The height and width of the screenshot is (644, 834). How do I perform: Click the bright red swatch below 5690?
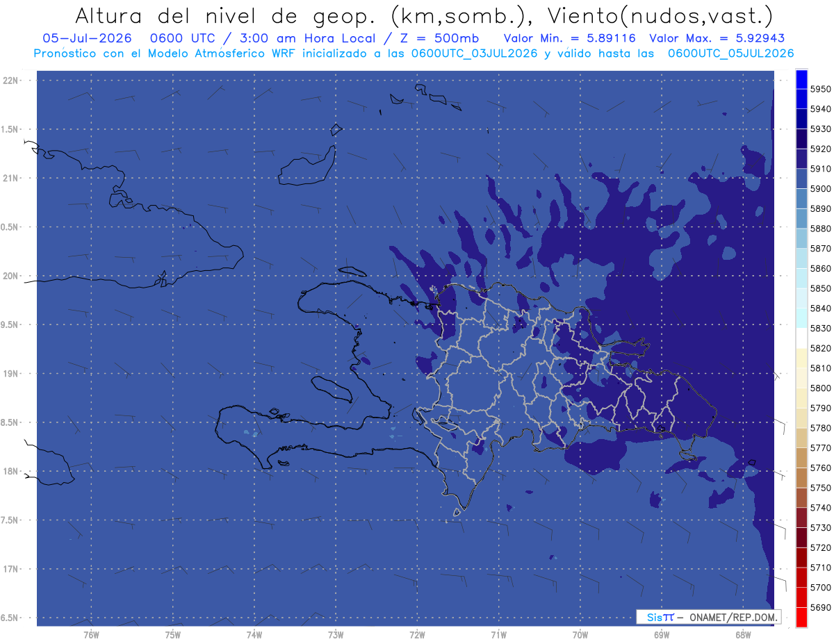801,617
